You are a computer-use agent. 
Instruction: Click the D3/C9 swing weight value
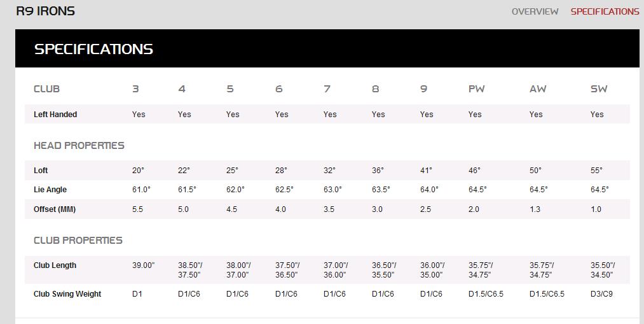[x=601, y=294]
